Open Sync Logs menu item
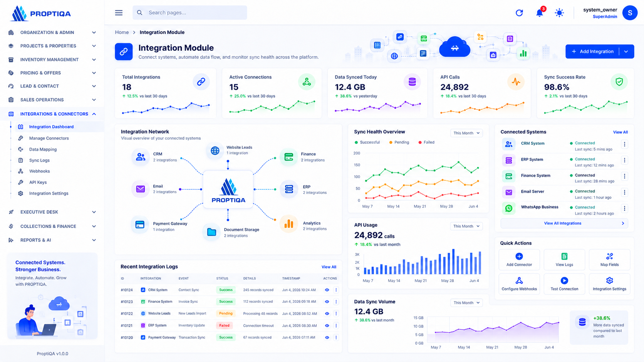This screenshot has height=362, width=644. click(x=39, y=160)
